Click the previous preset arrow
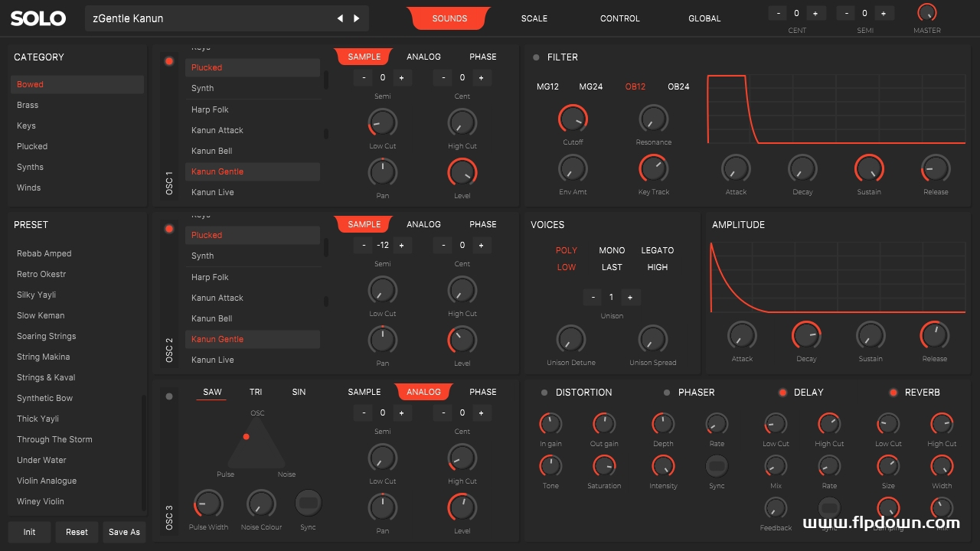 [340, 18]
